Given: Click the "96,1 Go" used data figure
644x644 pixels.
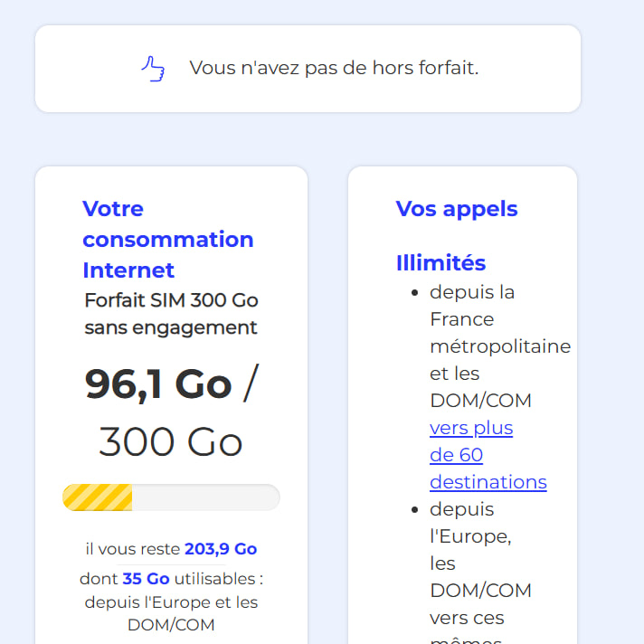Looking at the screenshot, I should pos(158,384).
